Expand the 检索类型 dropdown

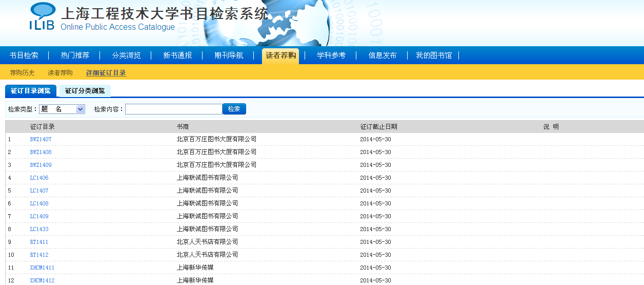pos(62,109)
